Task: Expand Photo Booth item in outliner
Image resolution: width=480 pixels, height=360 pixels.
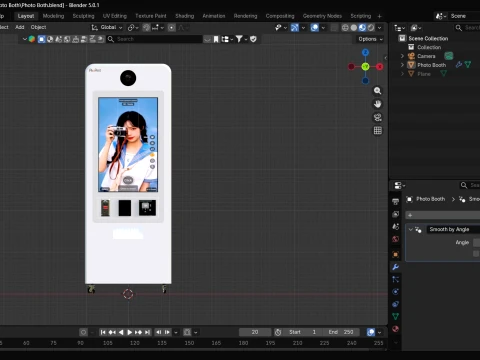Action: pyautogui.click(x=402, y=65)
